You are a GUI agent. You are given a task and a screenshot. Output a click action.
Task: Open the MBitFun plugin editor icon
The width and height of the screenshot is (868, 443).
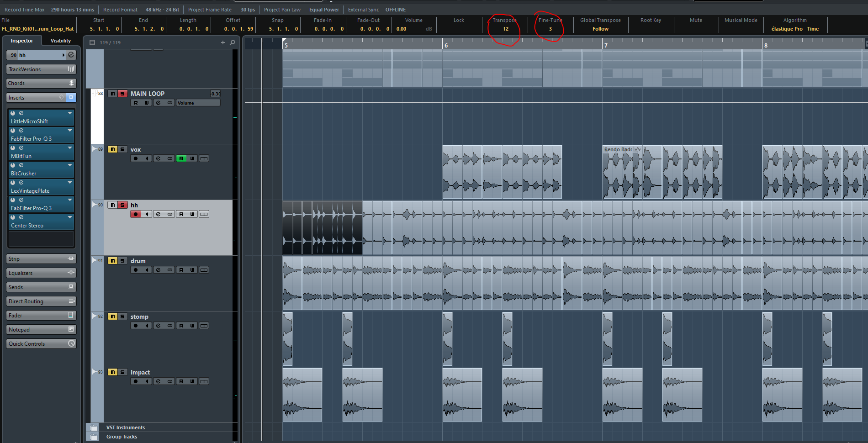pyautogui.click(x=21, y=148)
